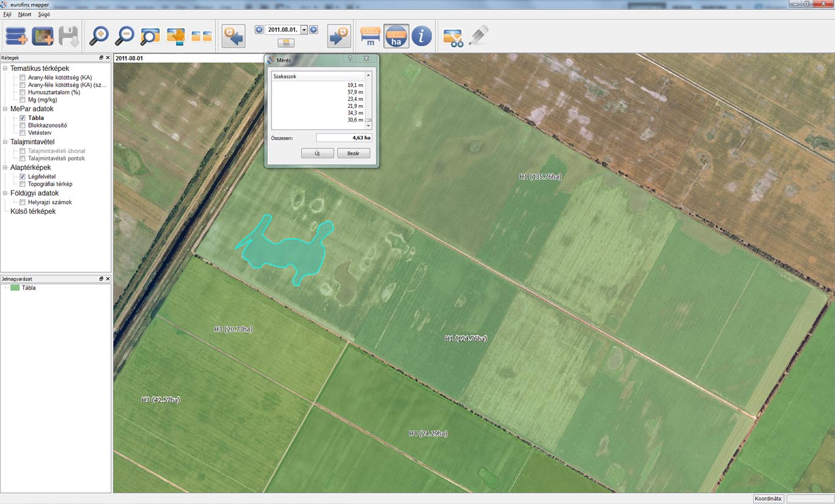Enable the Topográfiai térkép checkbox
The width and height of the screenshot is (835, 504).
pyautogui.click(x=23, y=184)
